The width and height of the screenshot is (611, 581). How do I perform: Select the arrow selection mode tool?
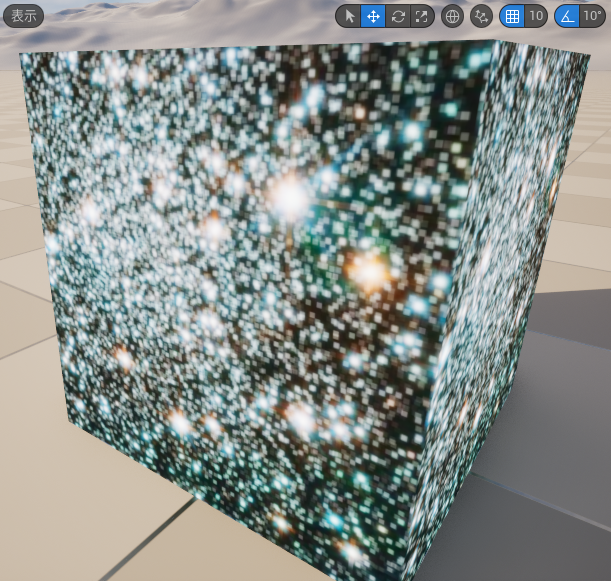349,16
